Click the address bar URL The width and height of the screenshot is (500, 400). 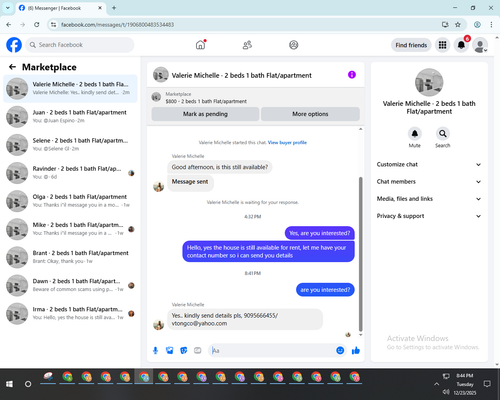pos(117,25)
